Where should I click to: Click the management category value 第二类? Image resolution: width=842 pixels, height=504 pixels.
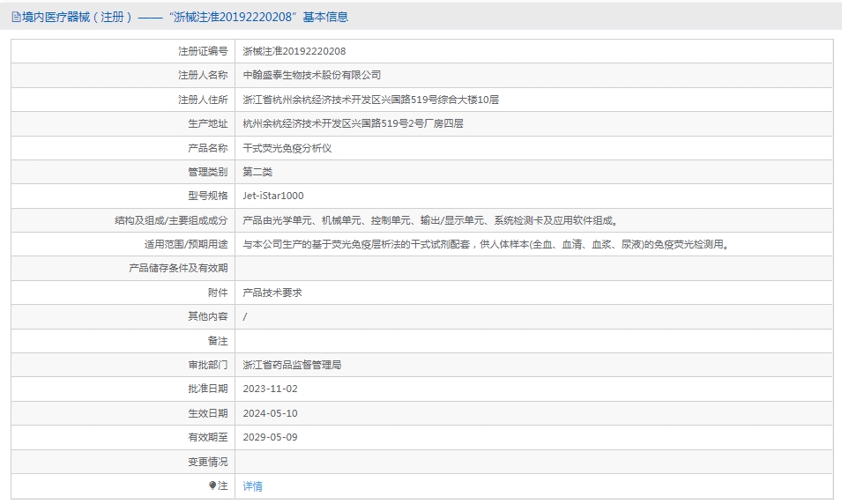(257, 172)
